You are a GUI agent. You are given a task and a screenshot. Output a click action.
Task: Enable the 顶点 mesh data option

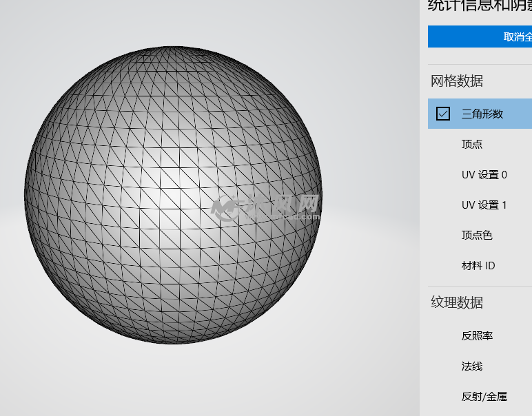(x=472, y=144)
